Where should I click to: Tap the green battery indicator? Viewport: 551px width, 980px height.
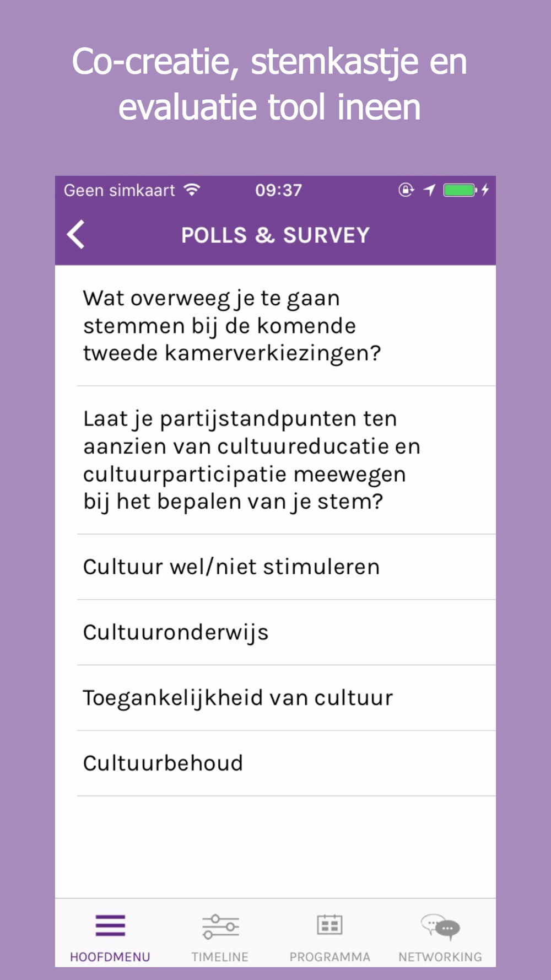coord(460,190)
